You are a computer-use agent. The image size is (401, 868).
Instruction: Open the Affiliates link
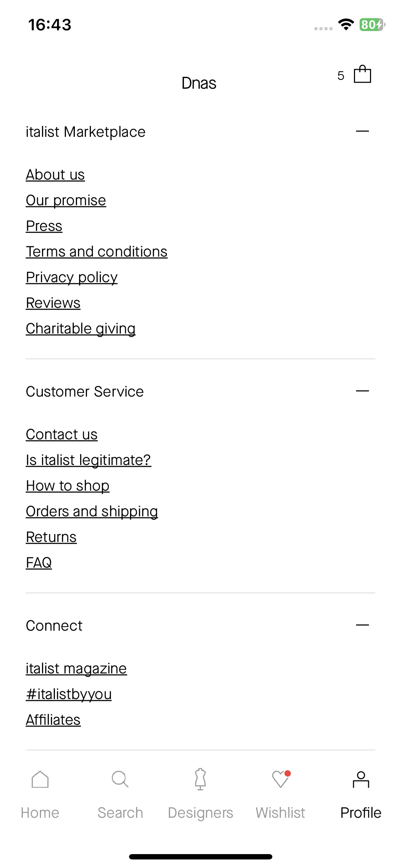pyautogui.click(x=53, y=720)
